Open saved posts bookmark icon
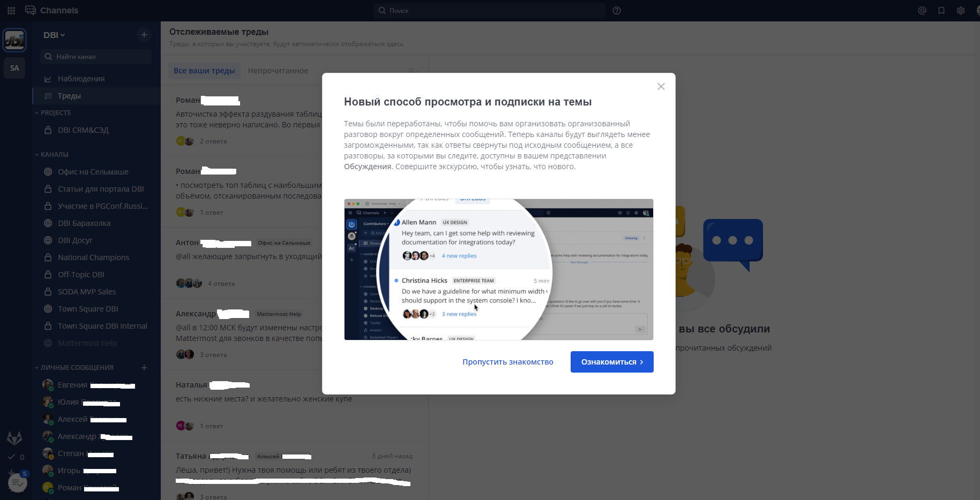The image size is (980, 500). point(941,10)
